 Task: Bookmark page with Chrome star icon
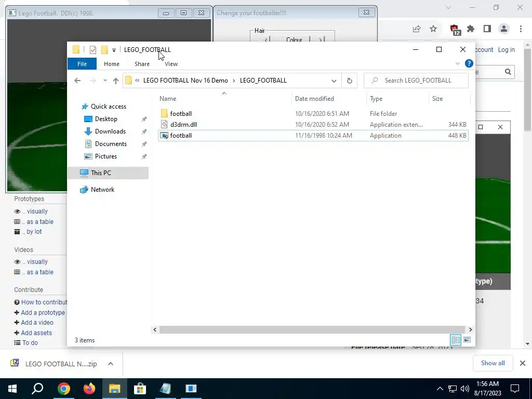[433, 29]
